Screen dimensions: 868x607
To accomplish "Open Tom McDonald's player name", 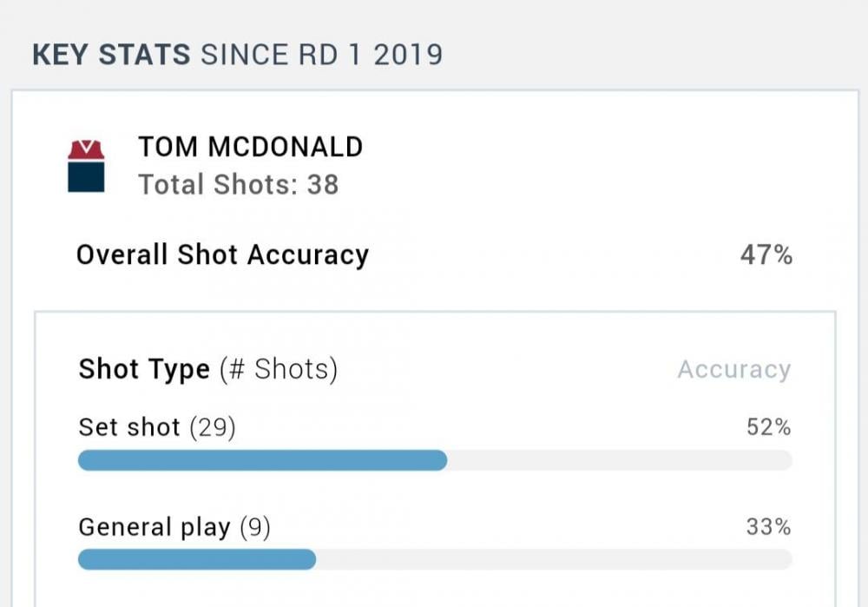I will [250, 147].
